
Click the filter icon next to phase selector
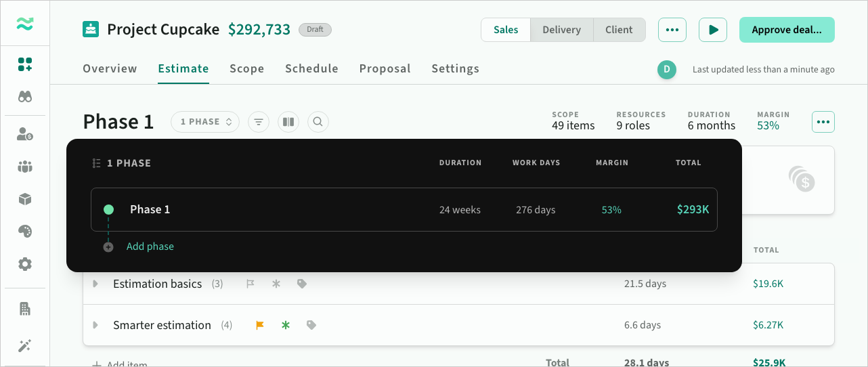tap(259, 122)
